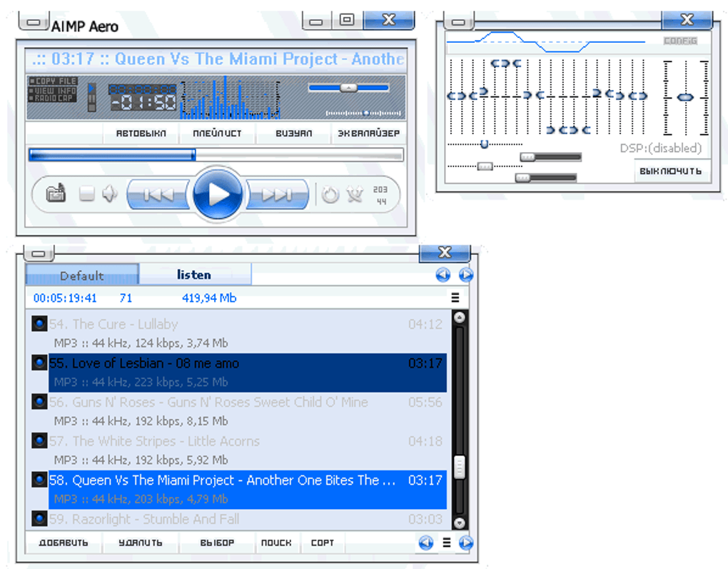Click the track seek progress bar

pos(216,155)
